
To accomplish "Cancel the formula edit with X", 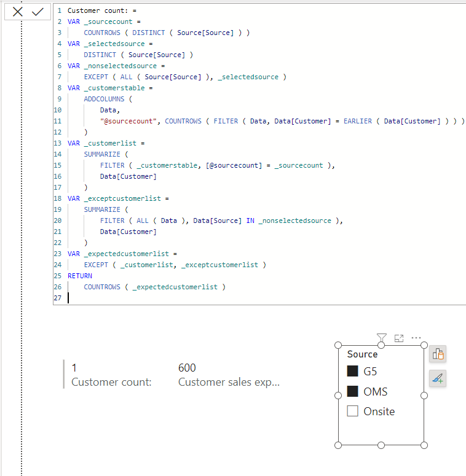I will tap(18, 12).
